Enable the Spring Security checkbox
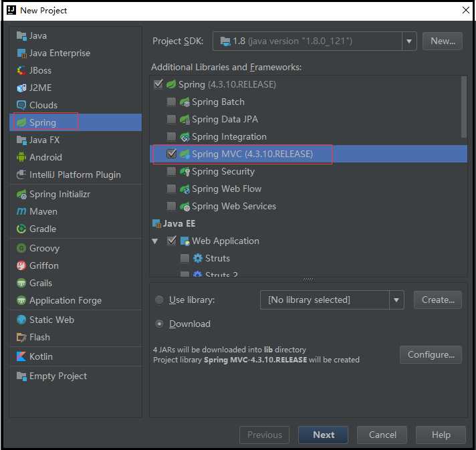 point(172,172)
